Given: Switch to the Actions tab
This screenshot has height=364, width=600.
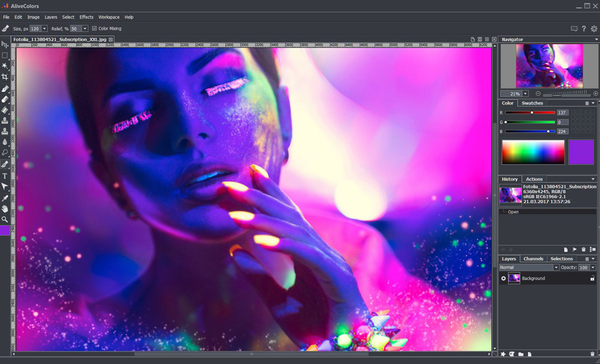Looking at the screenshot, I should pos(534,179).
